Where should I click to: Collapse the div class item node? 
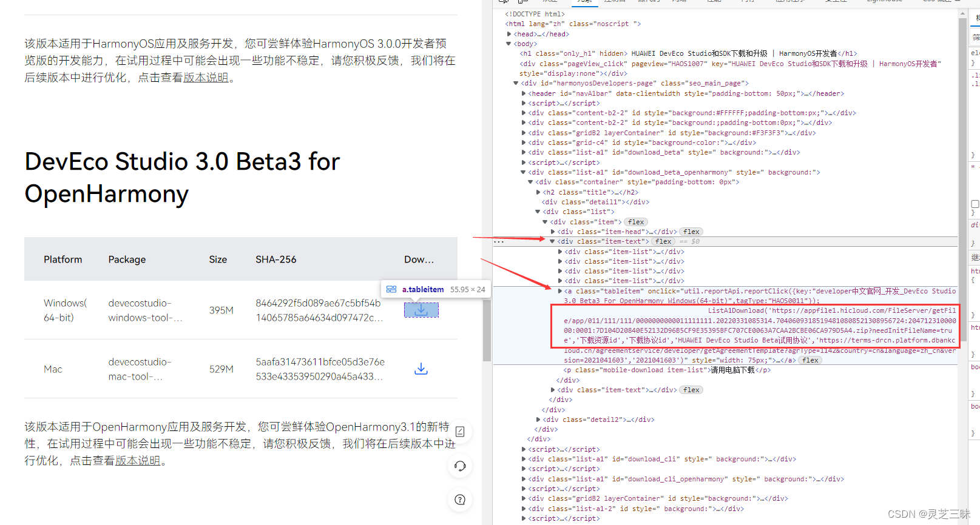[x=546, y=222]
